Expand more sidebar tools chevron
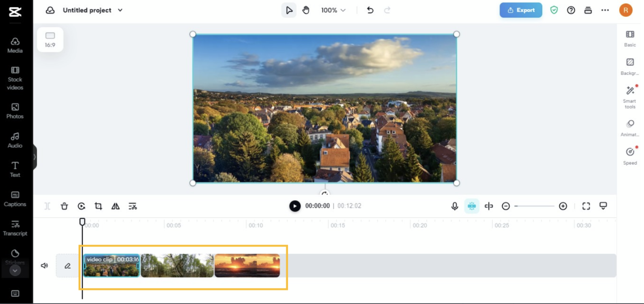The height and width of the screenshot is (304, 644). 15,271
